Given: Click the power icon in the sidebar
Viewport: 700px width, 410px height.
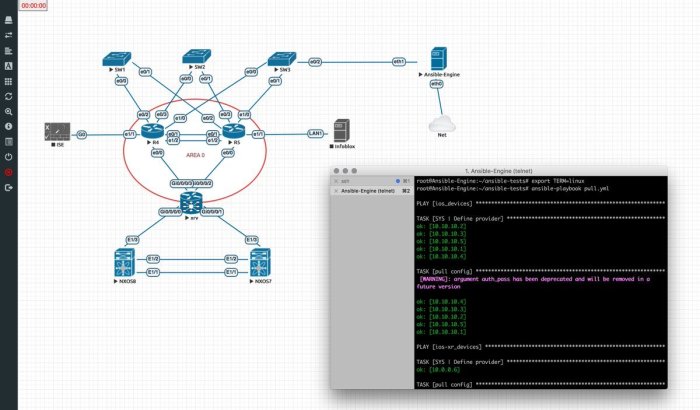Looking at the screenshot, I should point(8,157).
